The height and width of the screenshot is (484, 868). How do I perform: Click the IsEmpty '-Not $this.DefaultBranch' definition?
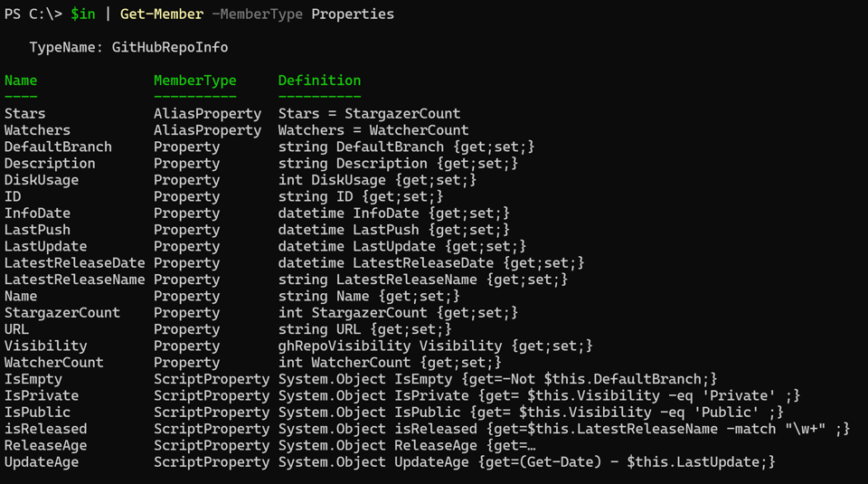pyautogui.click(x=497, y=380)
